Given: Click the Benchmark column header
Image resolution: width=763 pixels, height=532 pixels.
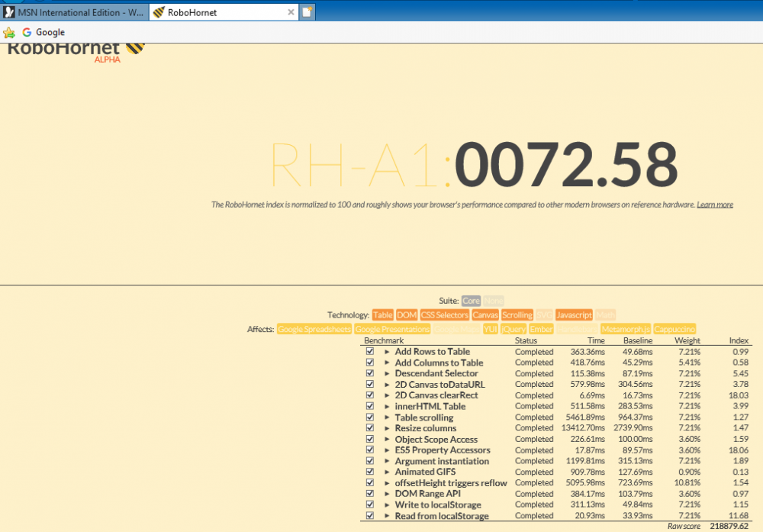Looking at the screenshot, I should click(x=384, y=340).
